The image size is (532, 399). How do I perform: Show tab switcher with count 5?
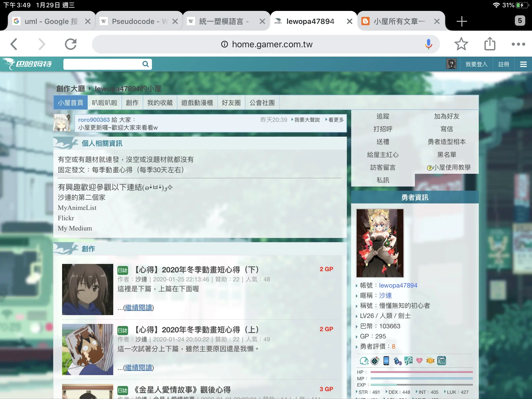[x=520, y=21]
